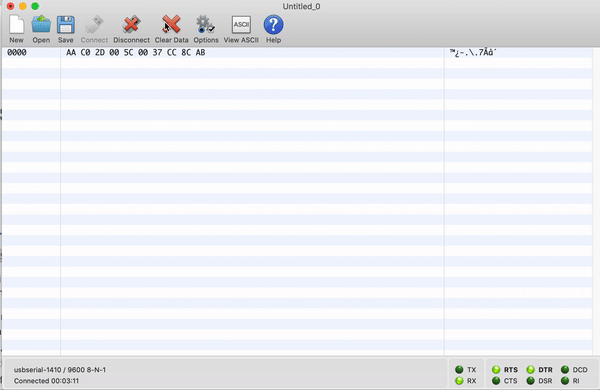Select the 0000 offset address
This screenshot has height=390, width=600.
tap(17, 52)
